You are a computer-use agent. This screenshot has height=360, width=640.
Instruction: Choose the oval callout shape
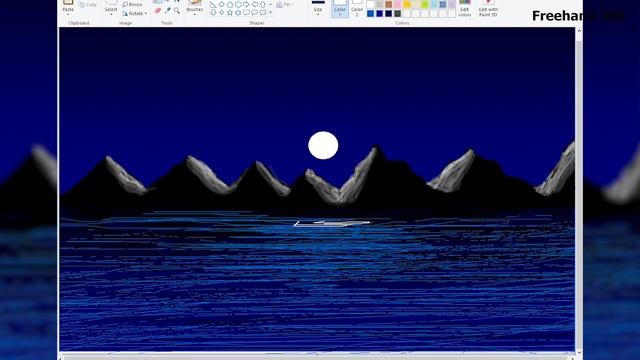[255, 13]
